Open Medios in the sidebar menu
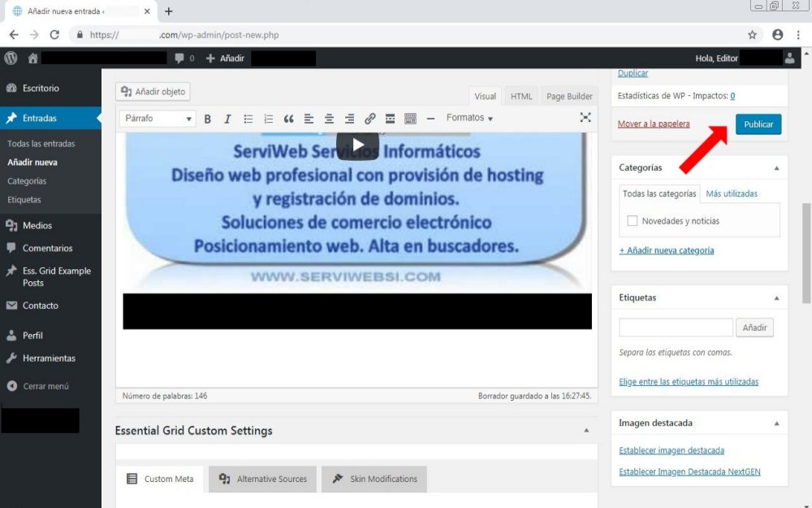The image size is (812, 508). 37,226
